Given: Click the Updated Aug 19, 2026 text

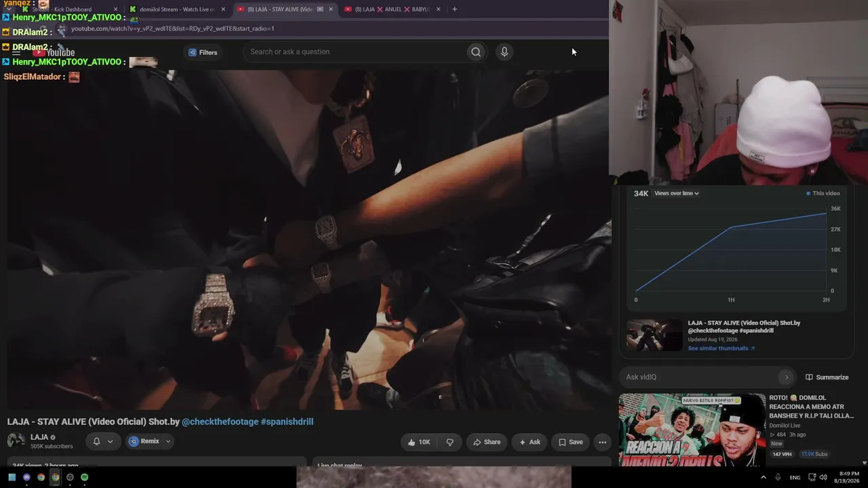Looking at the screenshot, I should 713,340.
